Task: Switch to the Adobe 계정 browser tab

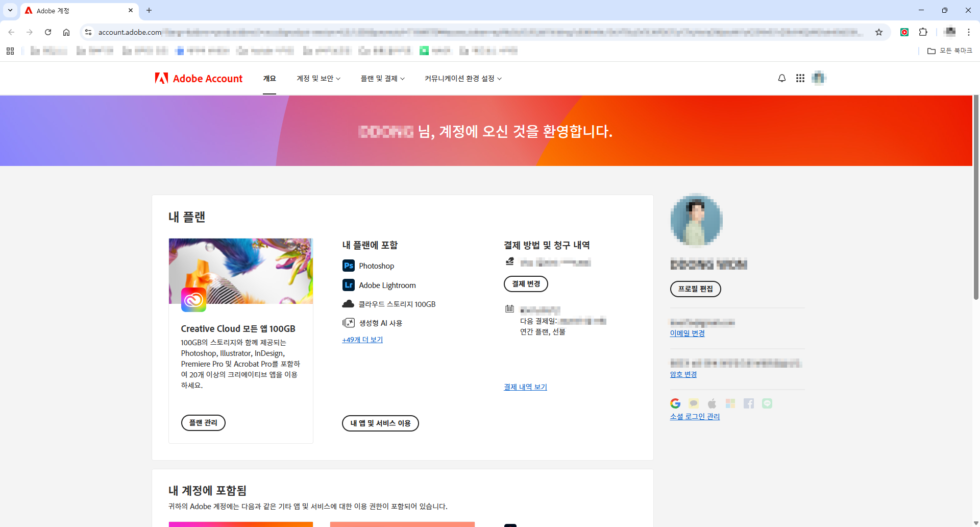Action: pos(79,11)
